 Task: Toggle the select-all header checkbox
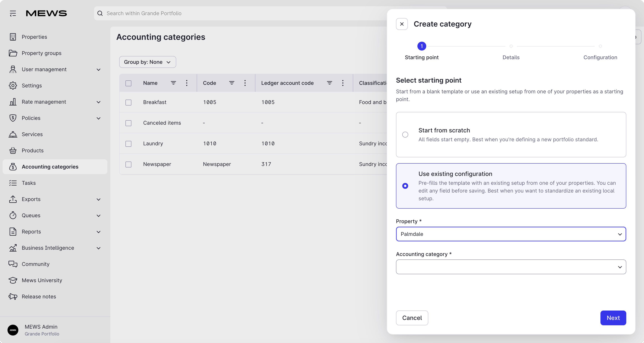point(128,83)
